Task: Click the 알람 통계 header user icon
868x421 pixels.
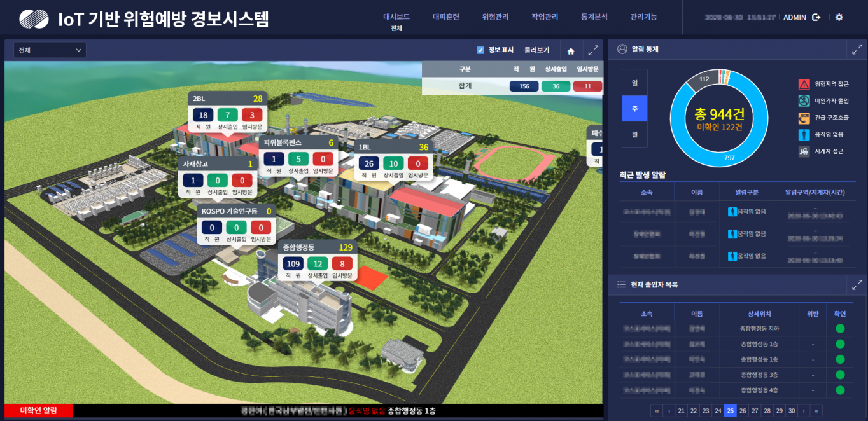Action: click(x=622, y=49)
